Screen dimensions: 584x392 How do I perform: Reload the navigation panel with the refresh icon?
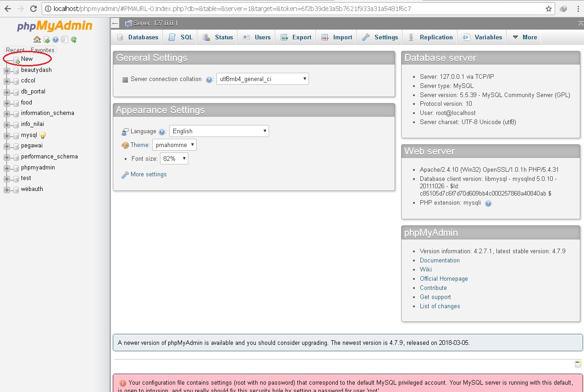(x=73, y=39)
